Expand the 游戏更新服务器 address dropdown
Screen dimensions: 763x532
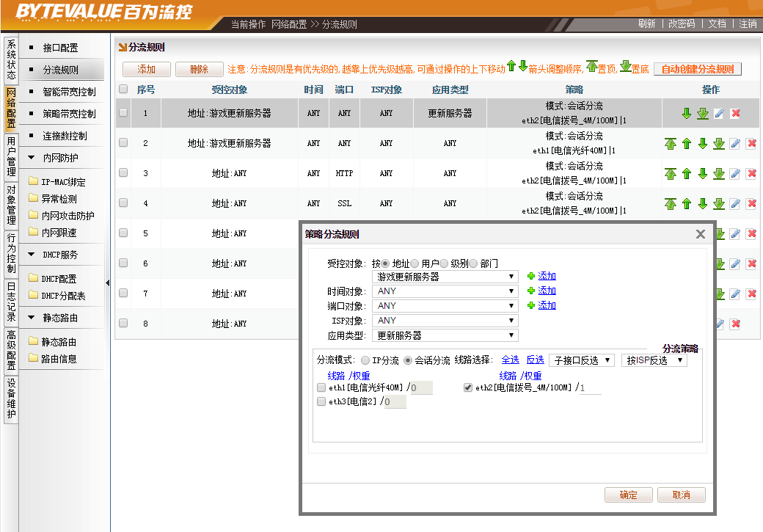pyautogui.click(x=445, y=277)
